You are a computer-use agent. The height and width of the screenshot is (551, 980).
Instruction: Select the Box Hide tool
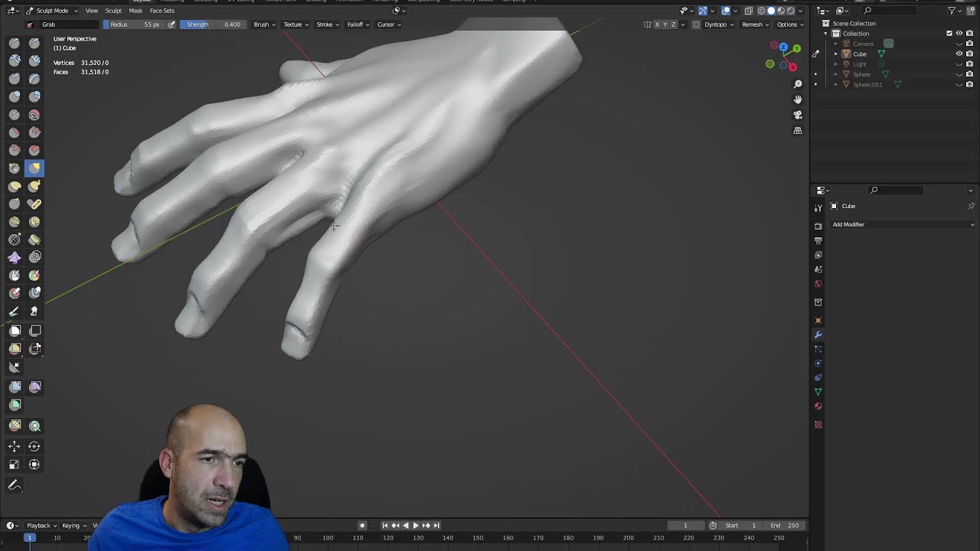coord(34,331)
